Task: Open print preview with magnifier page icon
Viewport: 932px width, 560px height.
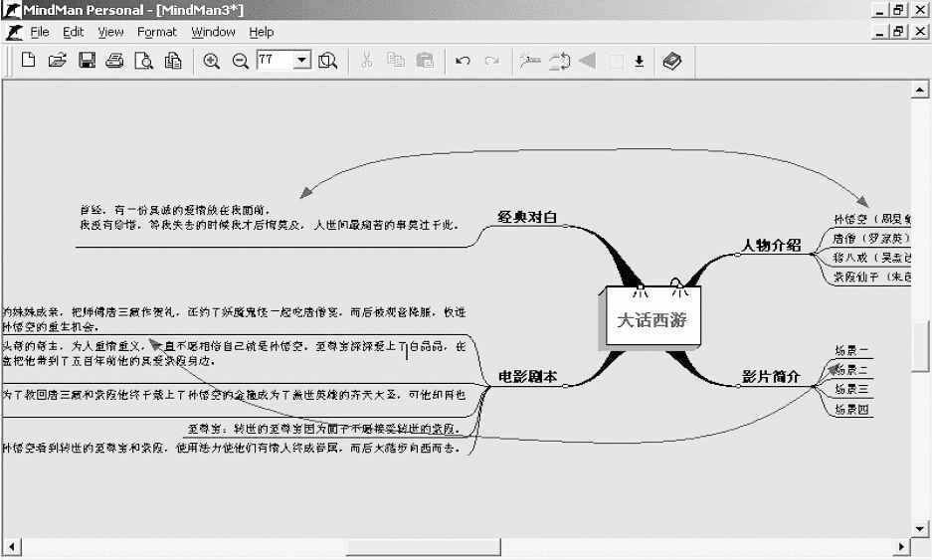Action: (x=144, y=60)
